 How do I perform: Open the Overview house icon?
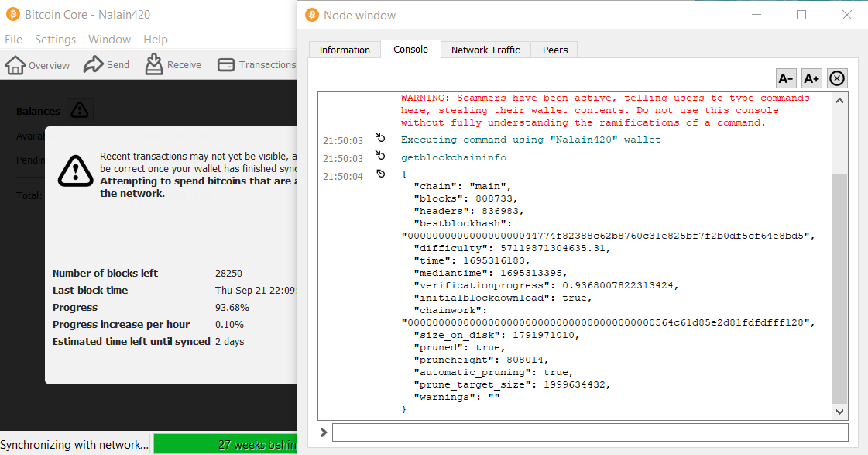click(x=15, y=65)
